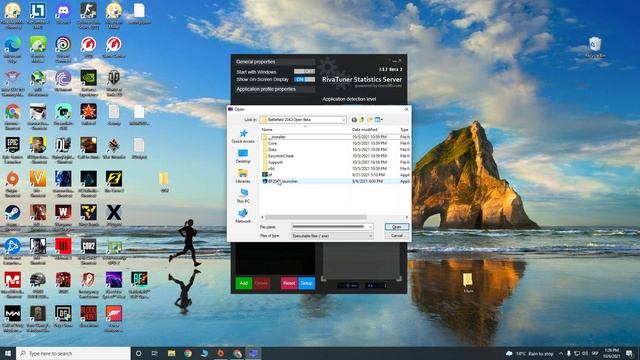Open the Microsoft Edge desktop shortcut
Screen dimensions: 640x360
pos(13,48)
